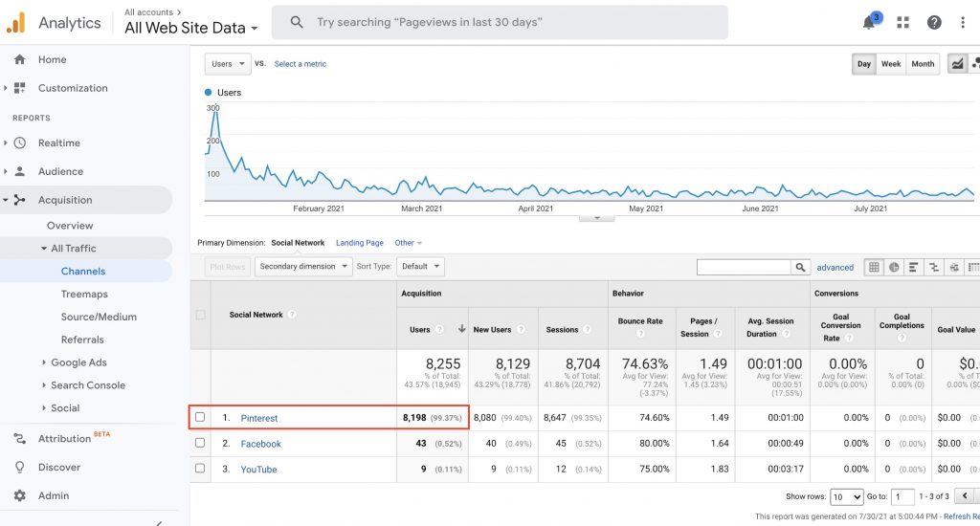Click the advanced filter link
Viewport: 980px width, 526px height.
pyautogui.click(x=835, y=268)
